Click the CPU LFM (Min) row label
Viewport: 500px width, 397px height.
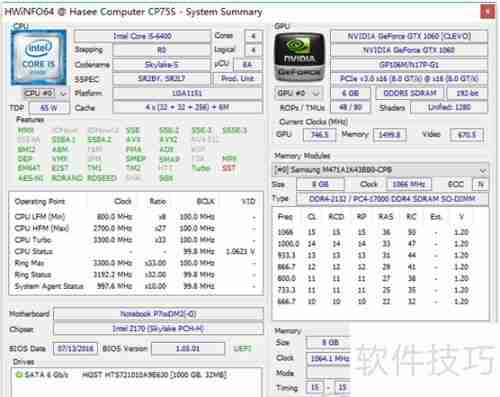pyautogui.click(x=40, y=217)
